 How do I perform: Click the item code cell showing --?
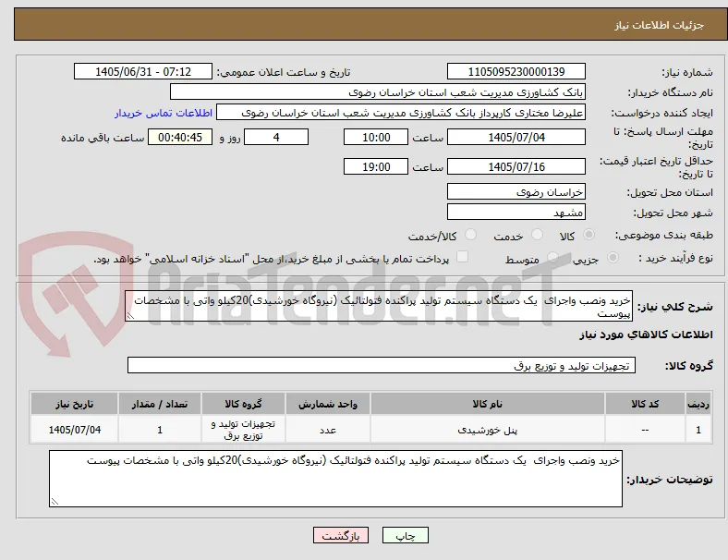coord(645,430)
